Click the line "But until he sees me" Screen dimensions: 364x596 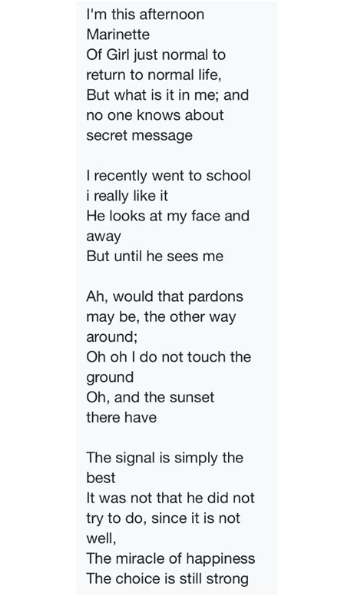[x=154, y=257]
